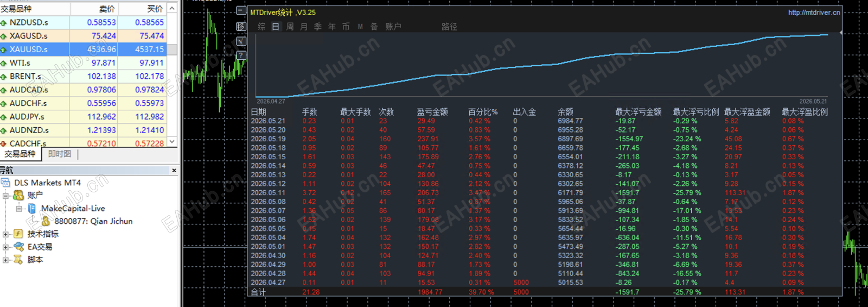Viewport: 868px width, 307px height.
Task: Click the 交易品种 symbol column header
Action: point(35,9)
